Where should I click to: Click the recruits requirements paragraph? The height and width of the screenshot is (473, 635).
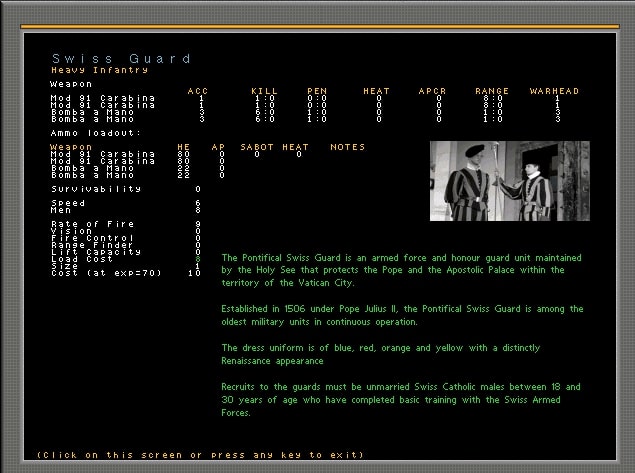pyautogui.click(x=401, y=399)
